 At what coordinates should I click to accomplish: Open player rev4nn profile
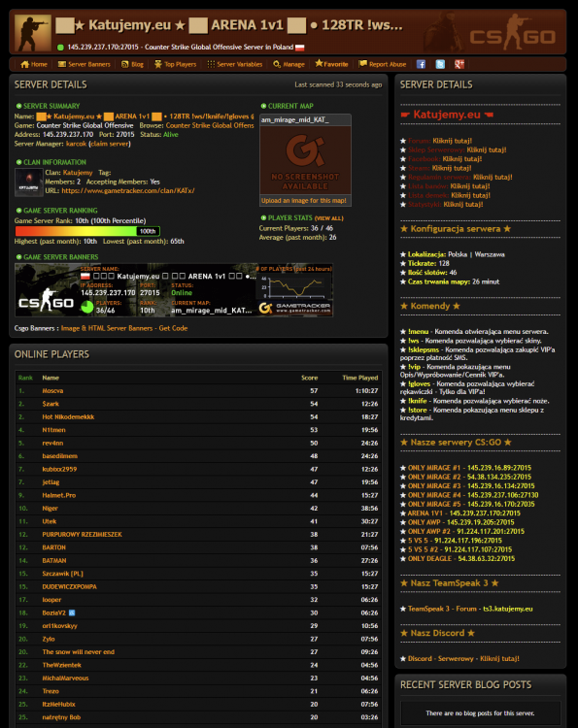coord(52,443)
